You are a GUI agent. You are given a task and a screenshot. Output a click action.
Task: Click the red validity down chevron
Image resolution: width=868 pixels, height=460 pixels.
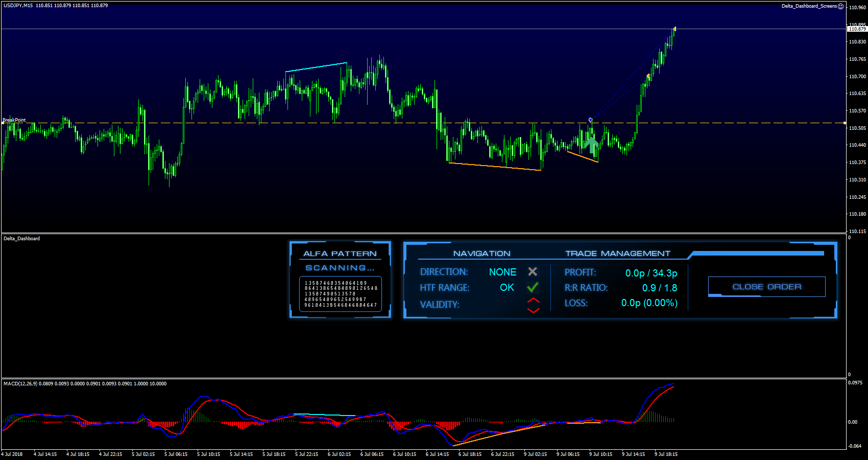tap(533, 310)
